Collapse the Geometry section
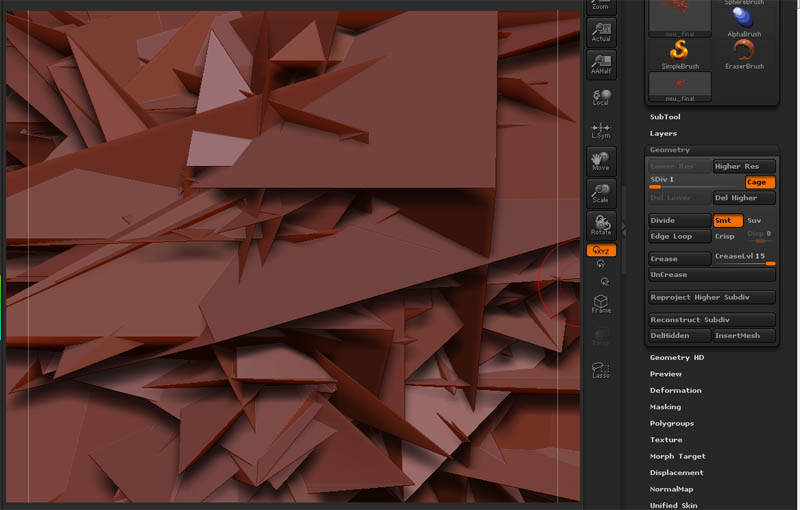The image size is (800, 510). [x=669, y=149]
